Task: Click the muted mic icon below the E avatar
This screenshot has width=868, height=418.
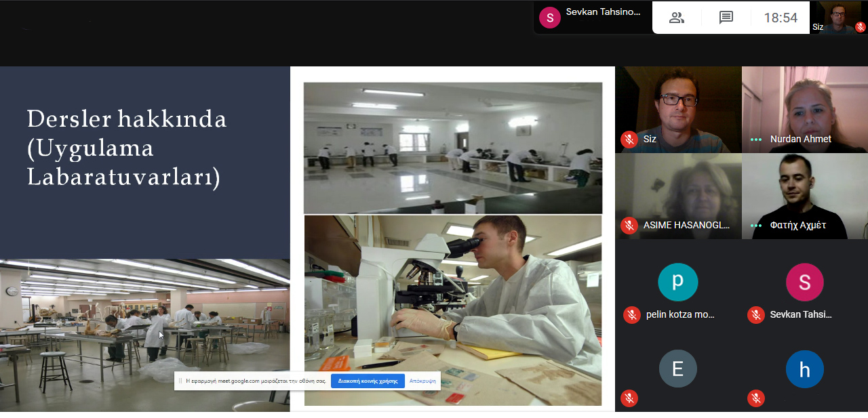Action: point(629,398)
